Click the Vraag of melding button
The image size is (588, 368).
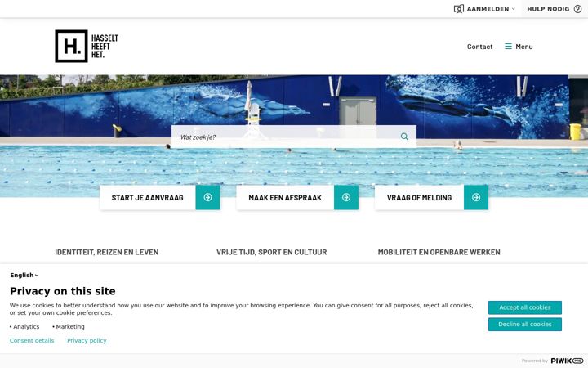point(432,198)
